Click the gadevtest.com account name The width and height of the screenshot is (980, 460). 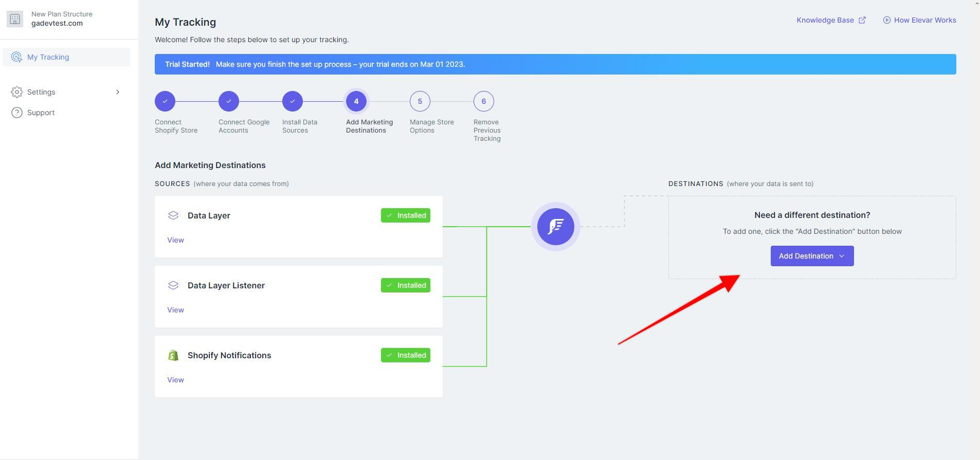[x=57, y=23]
